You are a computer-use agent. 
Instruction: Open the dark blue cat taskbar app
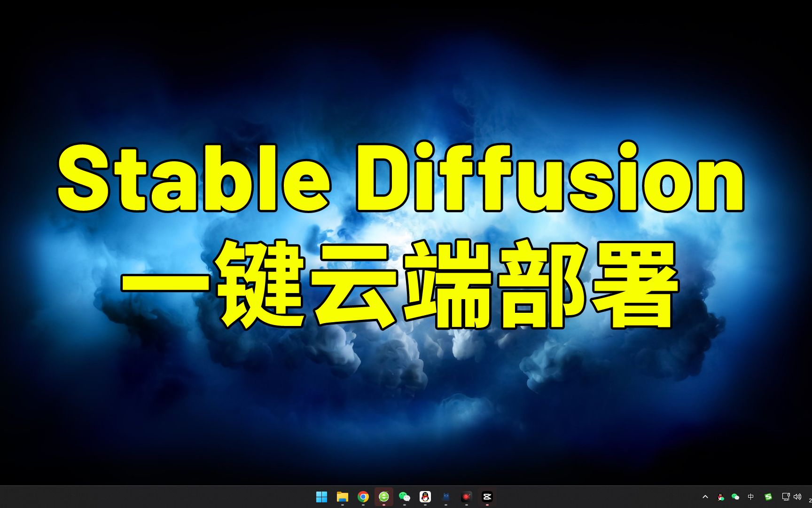[x=446, y=497]
